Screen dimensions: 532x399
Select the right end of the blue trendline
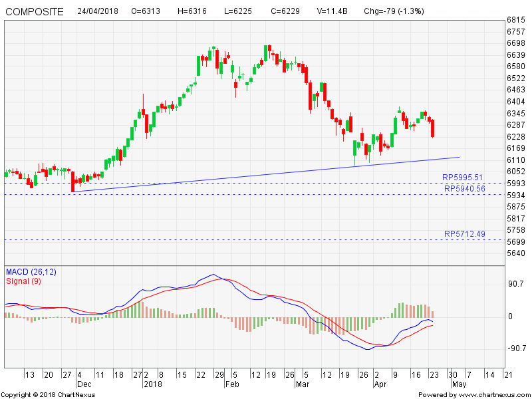(x=459, y=158)
